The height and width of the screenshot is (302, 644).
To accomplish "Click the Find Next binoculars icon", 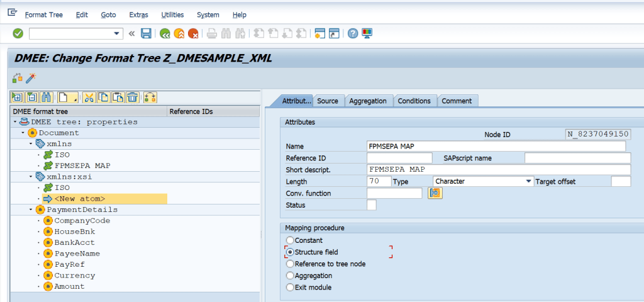I will click(240, 34).
